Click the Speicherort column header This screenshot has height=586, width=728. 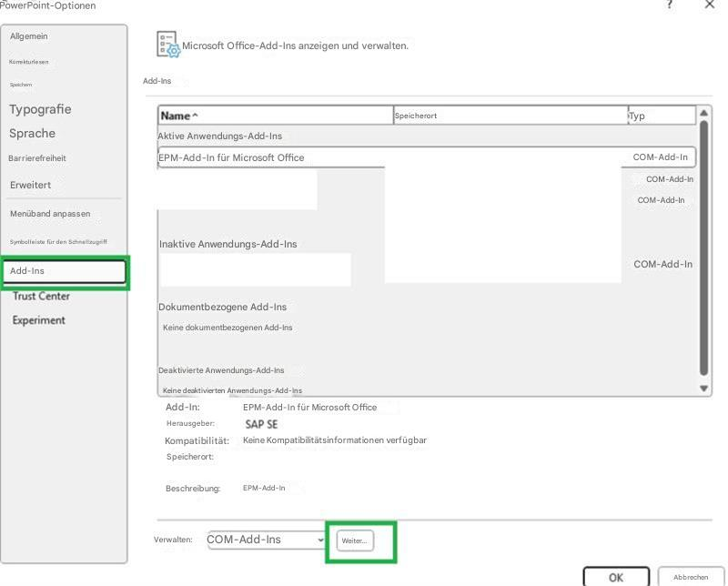point(511,116)
